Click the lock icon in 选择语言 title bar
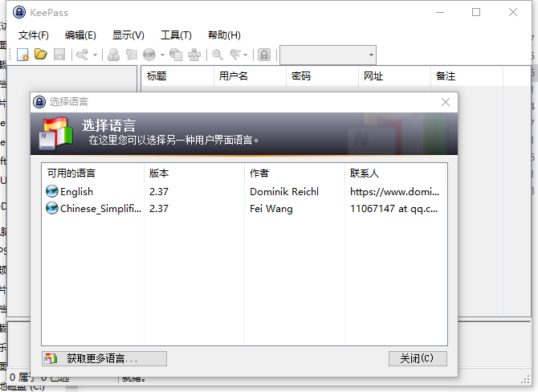Viewport: 538px width, 392px height. tap(39, 102)
